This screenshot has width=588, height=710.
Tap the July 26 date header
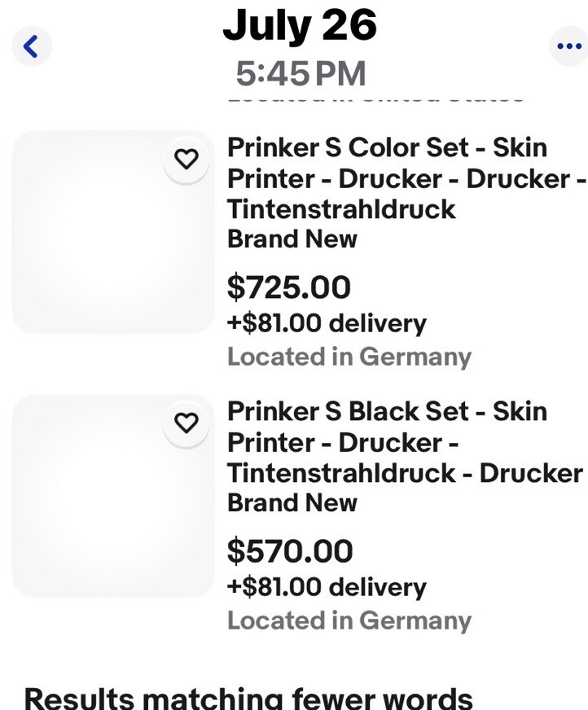pos(300,25)
